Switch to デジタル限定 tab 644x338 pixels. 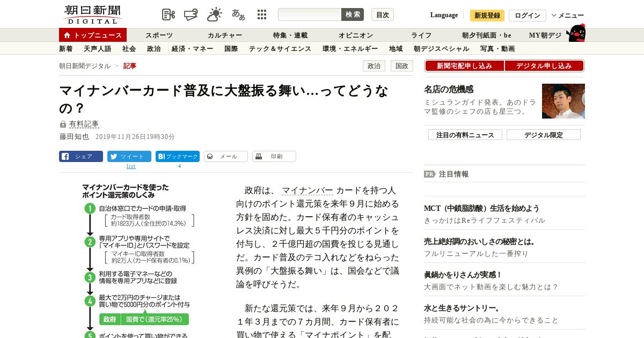(x=544, y=135)
